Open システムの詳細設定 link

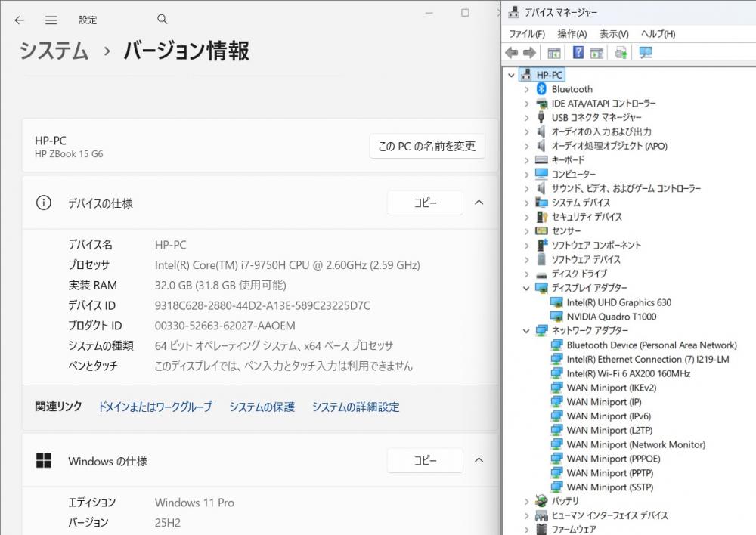[x=356, y=407]
